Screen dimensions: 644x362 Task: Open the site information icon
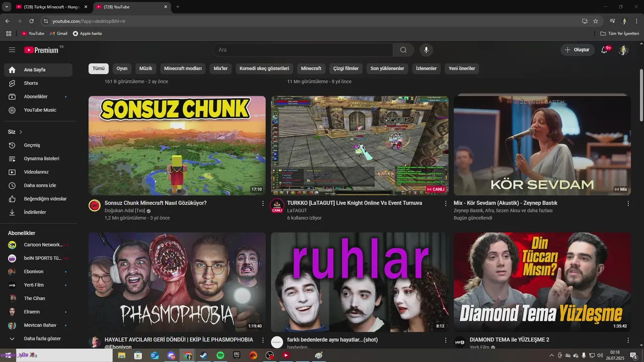tap(46, 21)
